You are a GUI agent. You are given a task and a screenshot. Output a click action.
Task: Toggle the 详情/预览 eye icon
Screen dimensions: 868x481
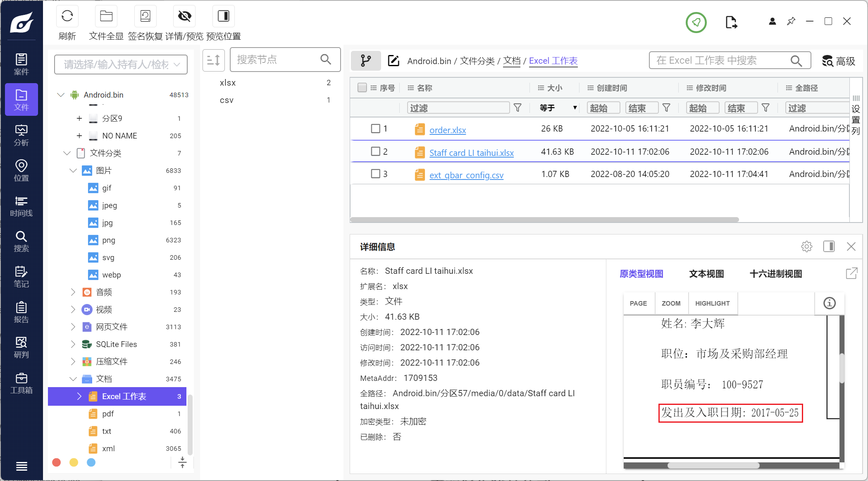[184, 16]
